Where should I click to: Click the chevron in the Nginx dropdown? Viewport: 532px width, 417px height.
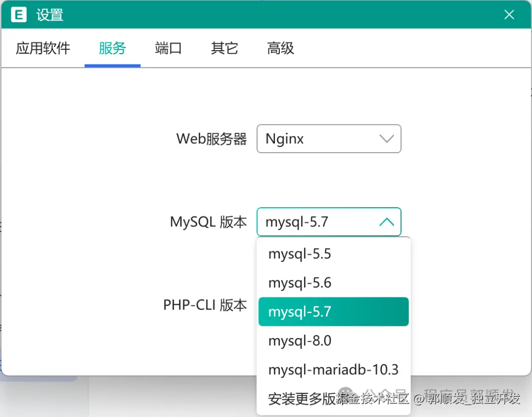tap(387, 139)
